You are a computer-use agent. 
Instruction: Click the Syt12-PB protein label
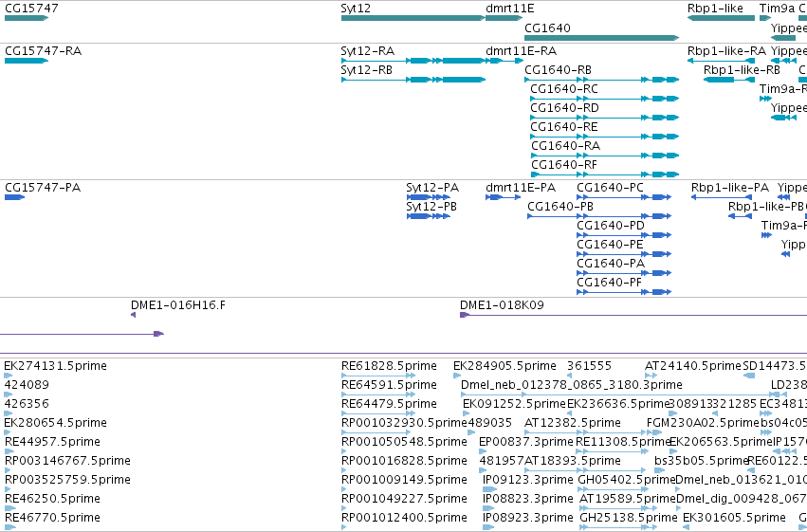pyautogui.click(x=431, y=207)
